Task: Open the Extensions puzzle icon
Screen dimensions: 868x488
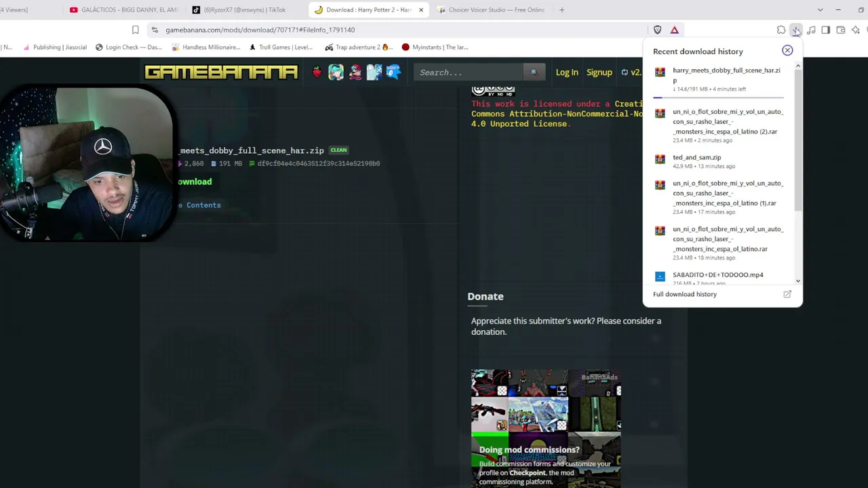Action: 781,30
